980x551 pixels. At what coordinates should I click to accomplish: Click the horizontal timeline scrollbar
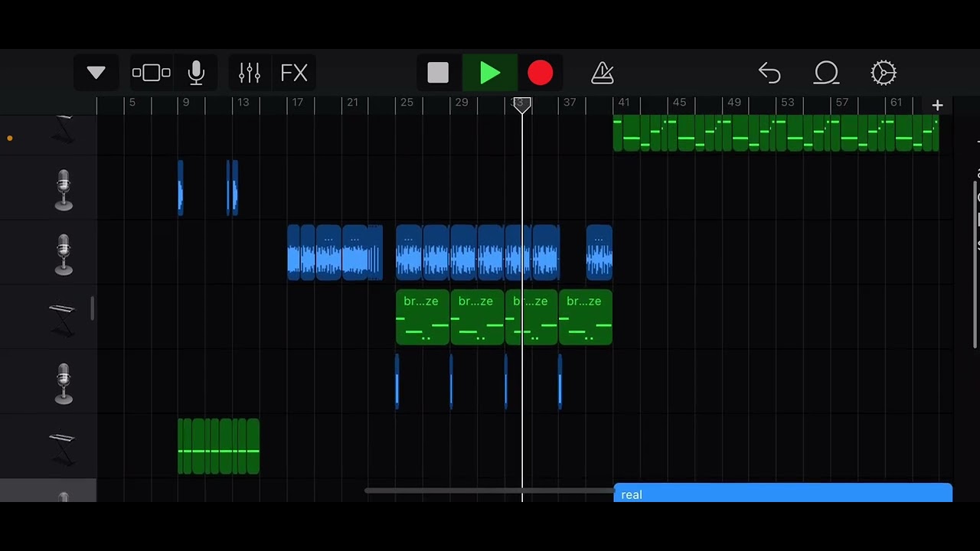click(x=490, y=491)
